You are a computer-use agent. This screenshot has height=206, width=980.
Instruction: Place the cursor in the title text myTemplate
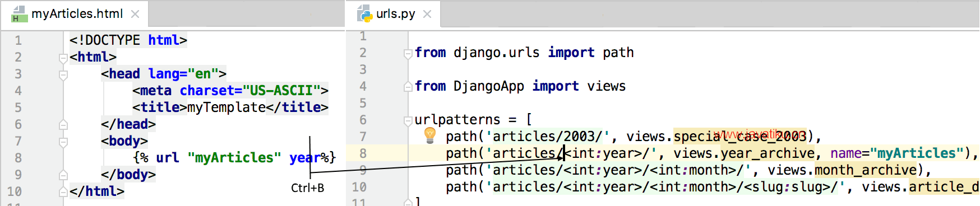coord(226,107)
